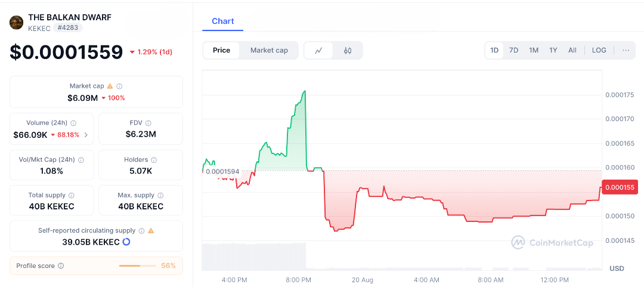Click the line chart view icon
The image size is (644, 287).
point(319,51)
